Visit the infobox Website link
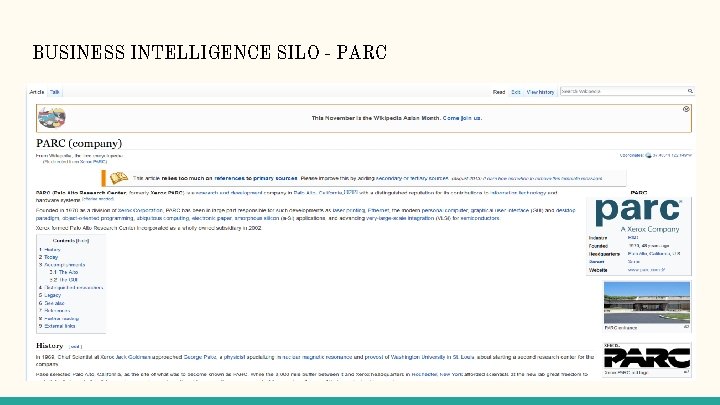Image resolution: width=720 pixels, height=405 pixels. (646, 270)
